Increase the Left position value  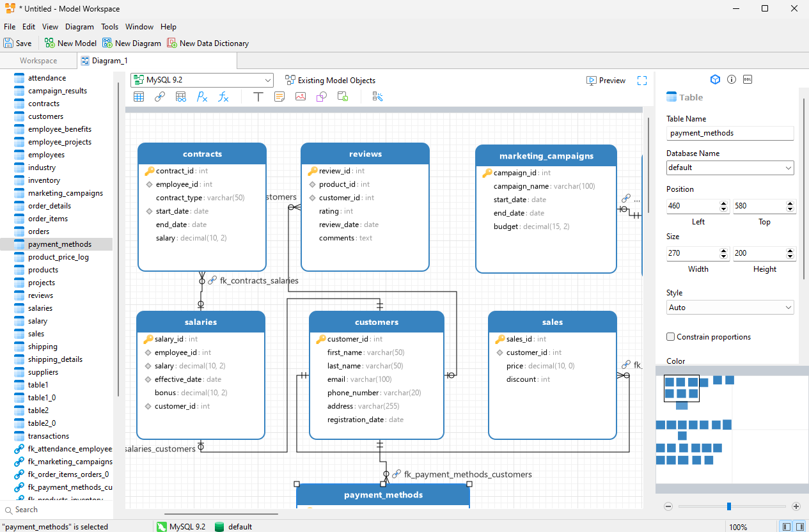[724, 203]
